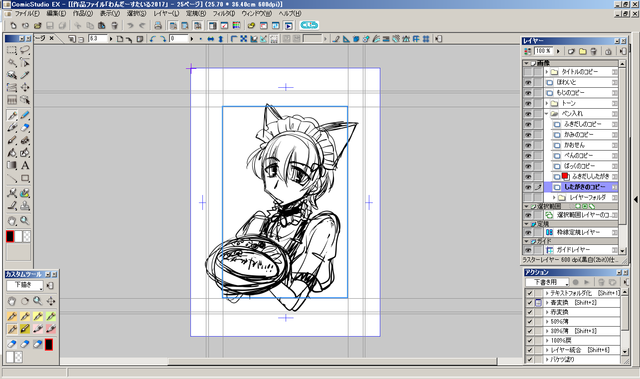
Task: Select the hand pan tool in toolbox
Action: (x=12, y=221)
